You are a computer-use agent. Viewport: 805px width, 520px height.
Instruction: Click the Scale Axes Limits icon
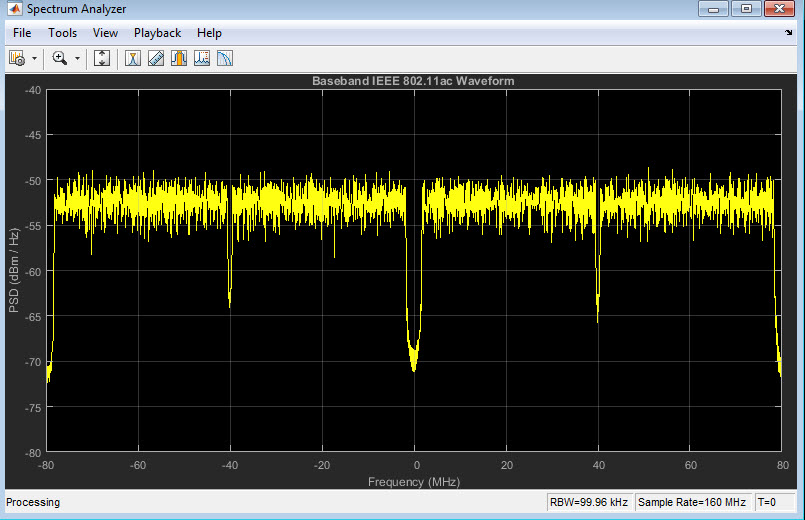[101, 58]
